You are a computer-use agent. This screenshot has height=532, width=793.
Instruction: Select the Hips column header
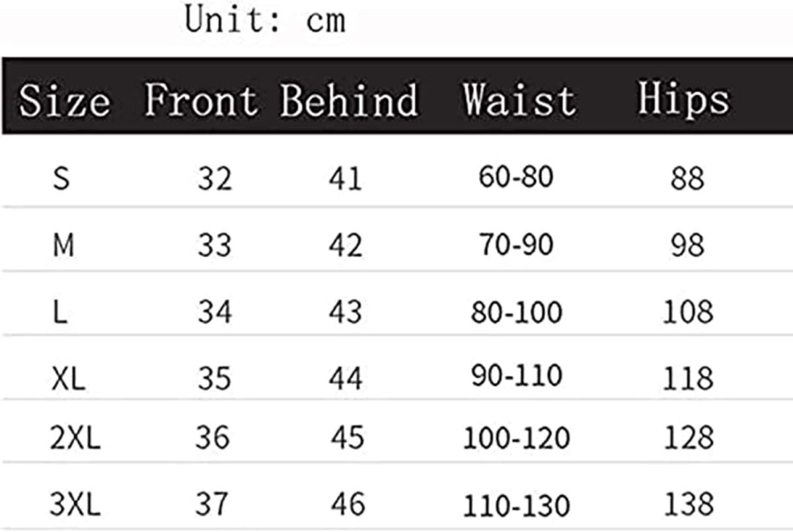pos(683,99)
